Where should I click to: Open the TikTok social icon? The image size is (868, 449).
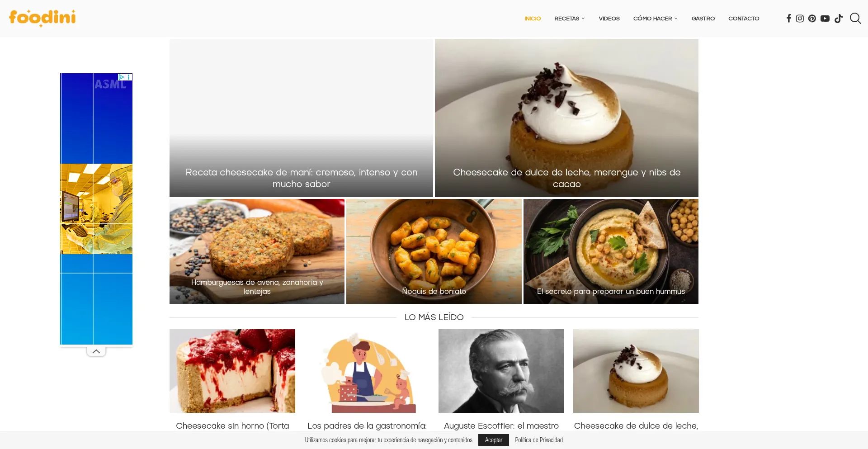pyautogui.click(x=839, y=19)
